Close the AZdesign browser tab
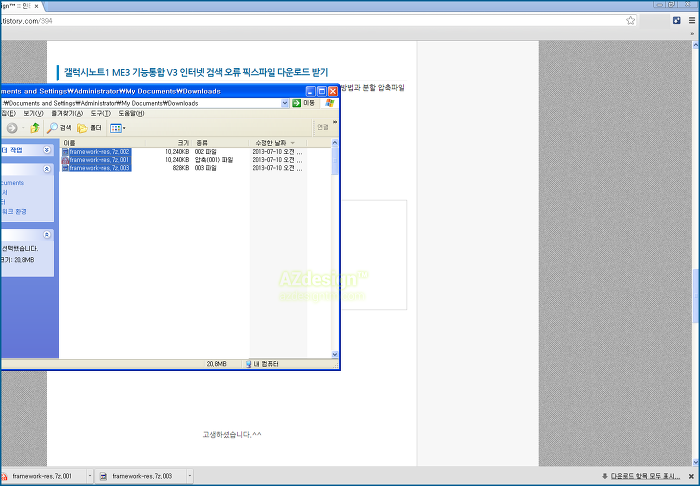 tap(36, 6)
